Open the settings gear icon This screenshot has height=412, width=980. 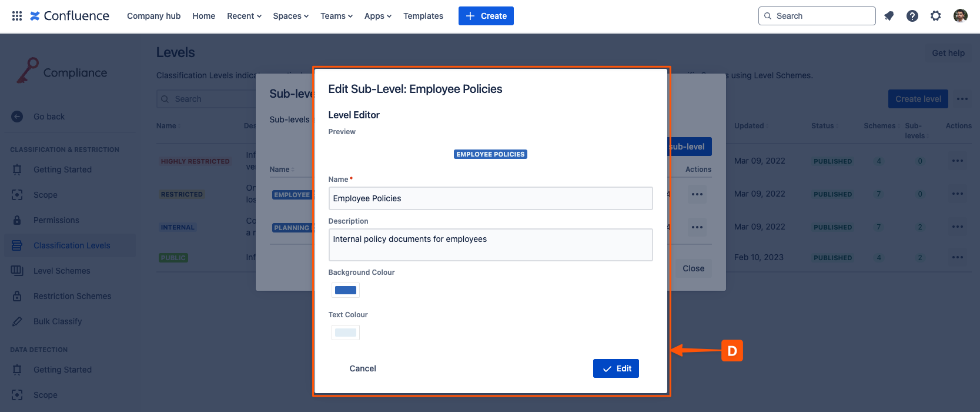pos(936,16)
